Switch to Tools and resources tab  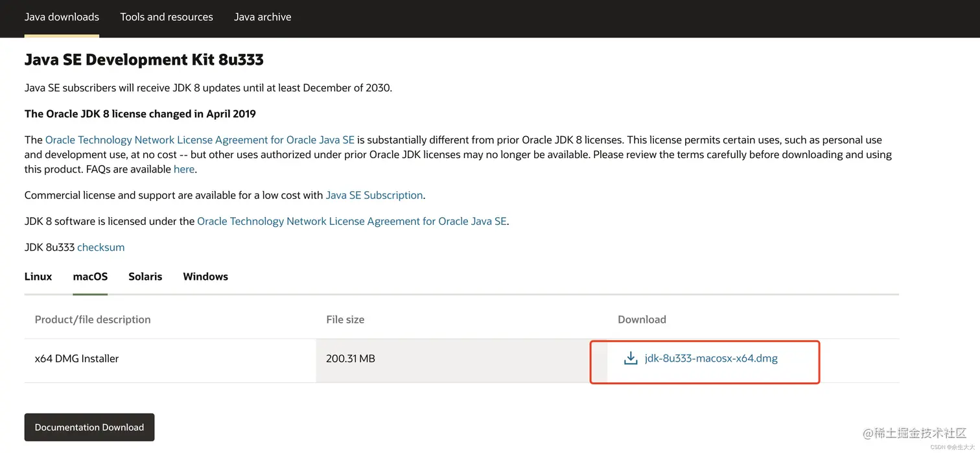(167, 17)
